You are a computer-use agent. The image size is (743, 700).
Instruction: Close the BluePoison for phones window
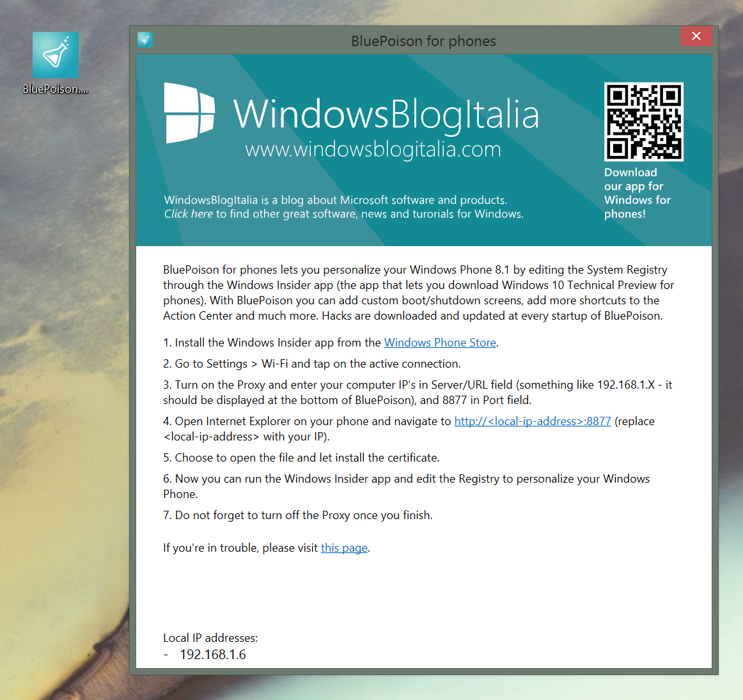pyautogui.click(x=696, y=36)
